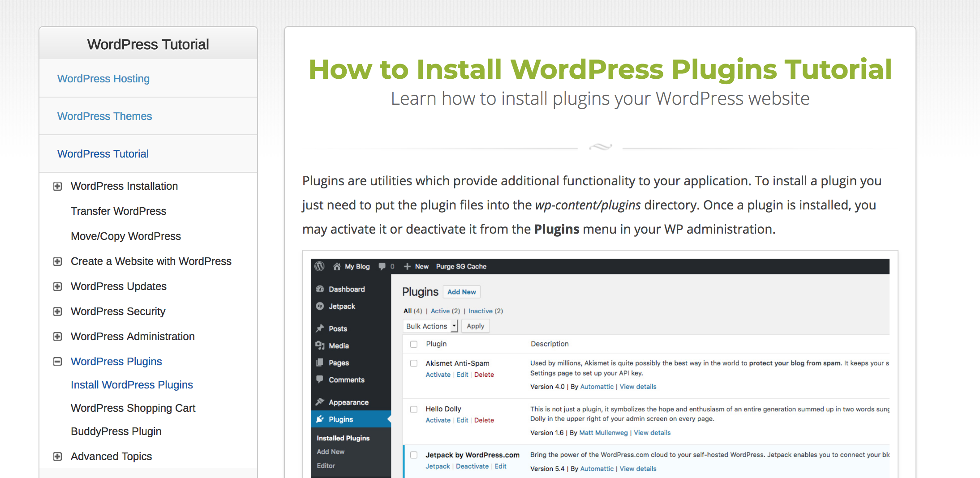Expand the Create a Website with WordPress node
The width and height of the screenshot is (980, 478).
click(57, 261)
